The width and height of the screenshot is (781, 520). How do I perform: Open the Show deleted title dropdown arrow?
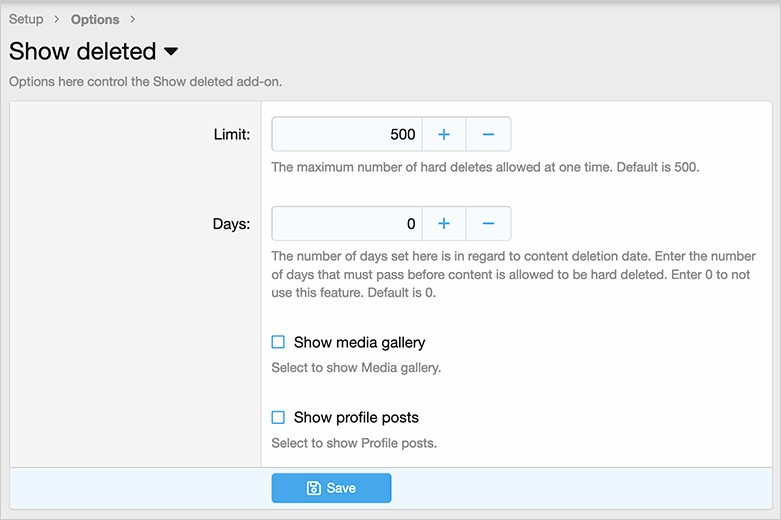point(171,52)
